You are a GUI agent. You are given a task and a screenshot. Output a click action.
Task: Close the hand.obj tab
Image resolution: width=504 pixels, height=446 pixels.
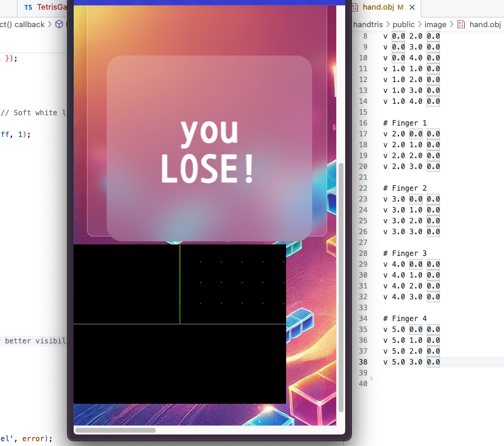coord(412,7)
